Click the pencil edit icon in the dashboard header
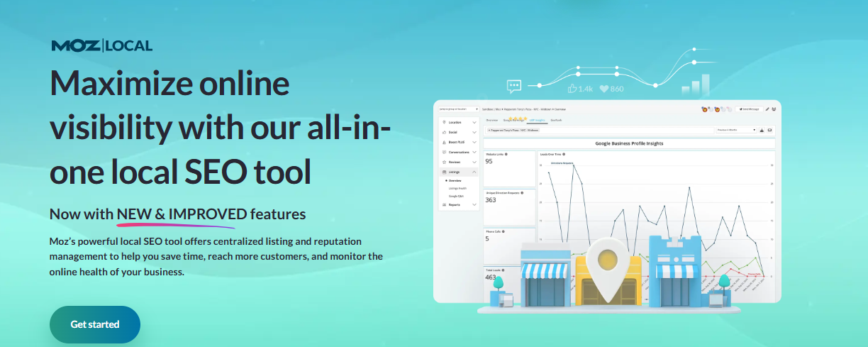The width and height of the screenshot is (868, 347). pyautogui.click(x=767, y=109)
